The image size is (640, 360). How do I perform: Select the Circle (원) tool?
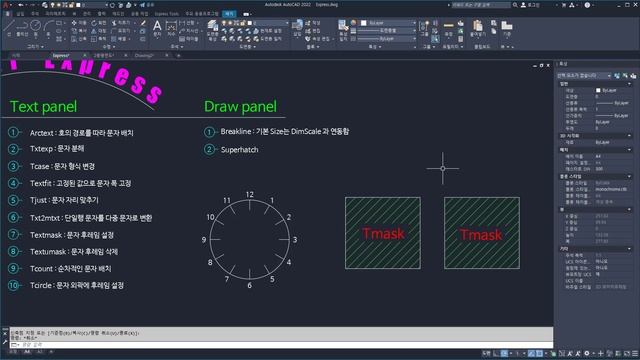pyautogui.click(x=36, y=28)
